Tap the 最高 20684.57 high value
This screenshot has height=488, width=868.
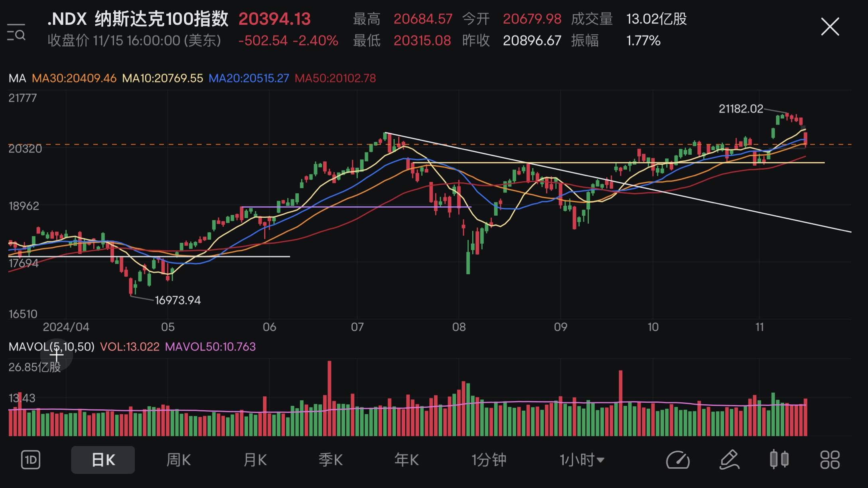pyautogui.click(x=402, y=19)
